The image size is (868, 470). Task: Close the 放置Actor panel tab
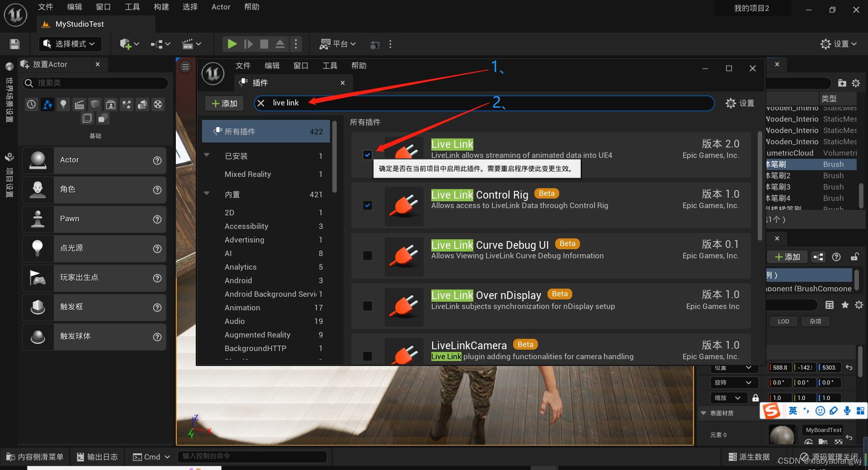(98, 64)
